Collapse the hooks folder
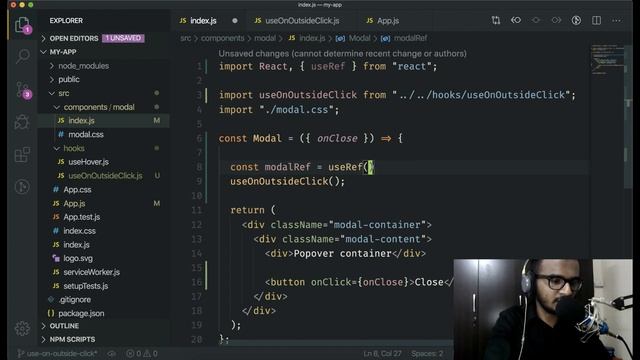 [74, 148]
